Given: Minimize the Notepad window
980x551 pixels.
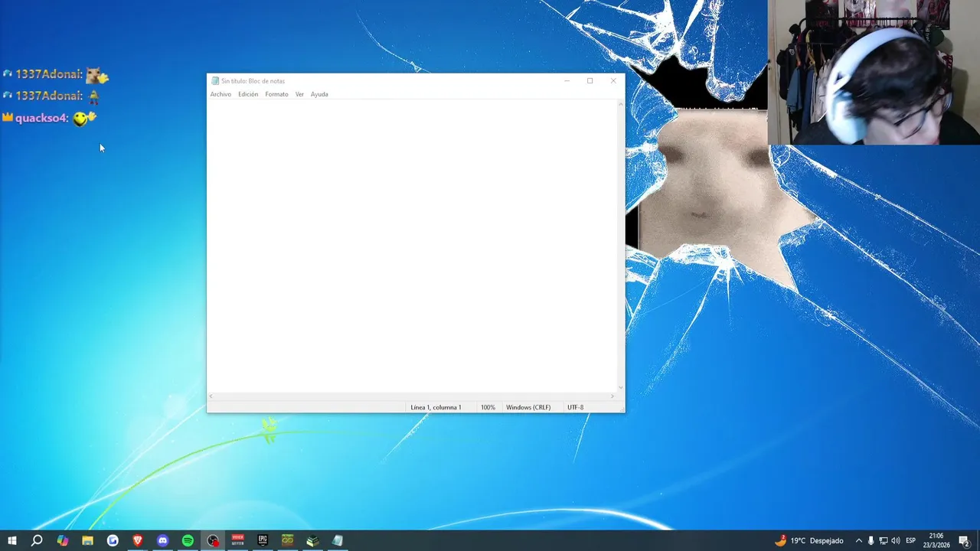Looking at the screenshot, I should point(567,80).
